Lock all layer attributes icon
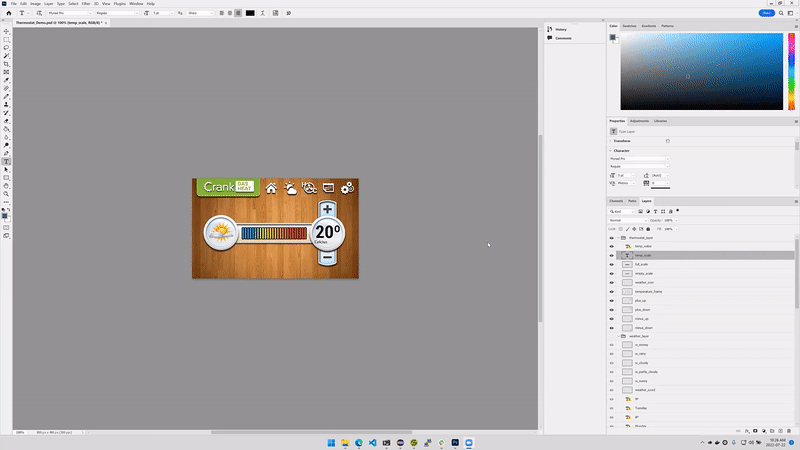 tap(648, 229)
